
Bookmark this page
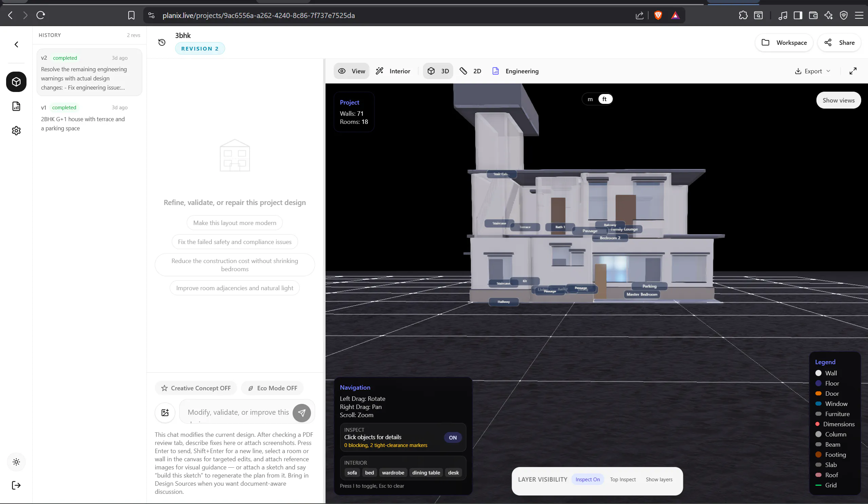(x=131, y=15)
